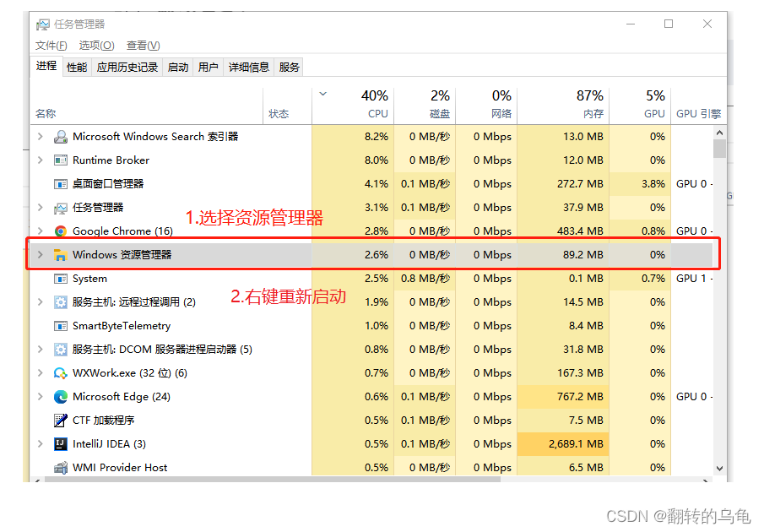Viewport: 764px width, 532px height.
Task: Sort by the GPU 引擎 column header
Action: pyautogui.click(x=698, y=106)
